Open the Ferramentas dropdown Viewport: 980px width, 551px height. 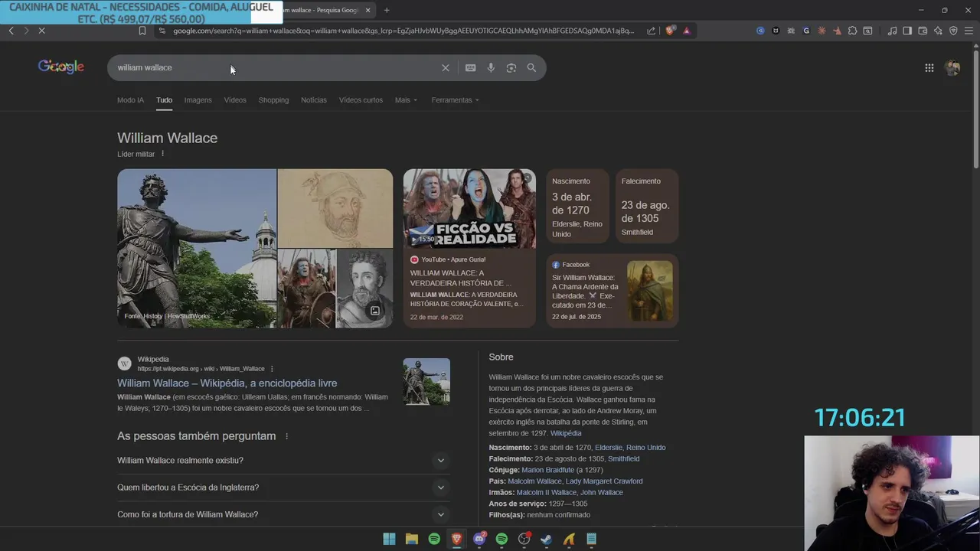pyautogui.click(x=455, y=100)
